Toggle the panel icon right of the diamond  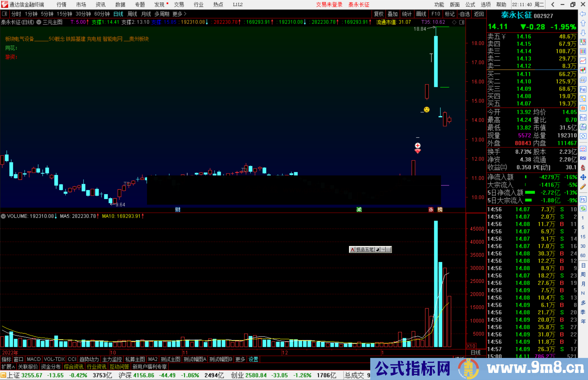(462, 22)
